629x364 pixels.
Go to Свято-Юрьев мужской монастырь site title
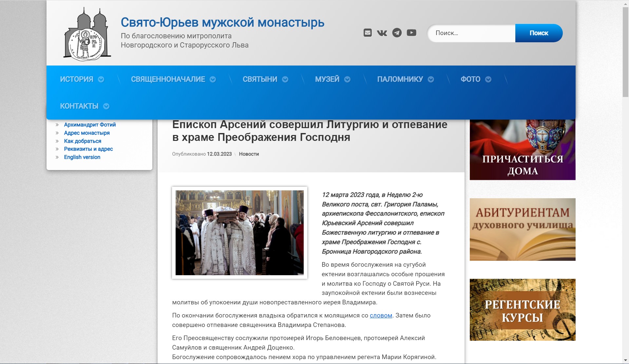pos(222,22)
